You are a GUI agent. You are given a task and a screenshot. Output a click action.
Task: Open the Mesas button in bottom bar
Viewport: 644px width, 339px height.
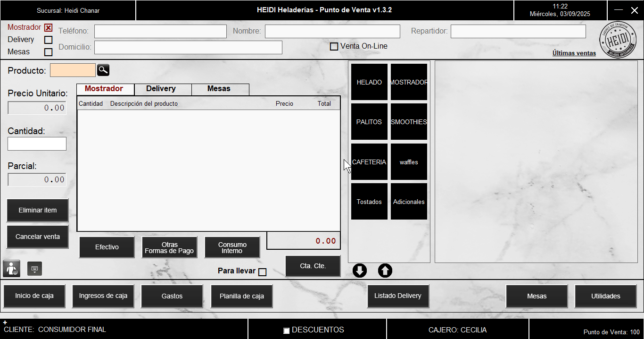click(x=537, y=297)
